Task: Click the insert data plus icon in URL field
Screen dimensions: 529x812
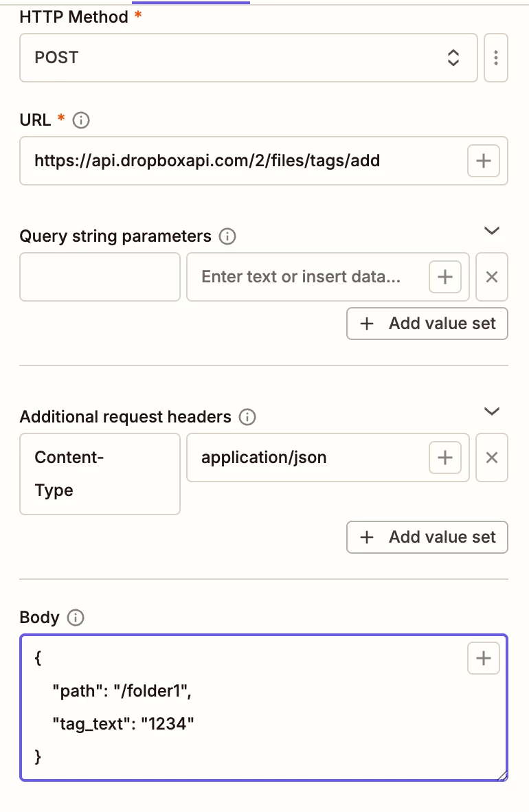Action: tap(483, 161)
